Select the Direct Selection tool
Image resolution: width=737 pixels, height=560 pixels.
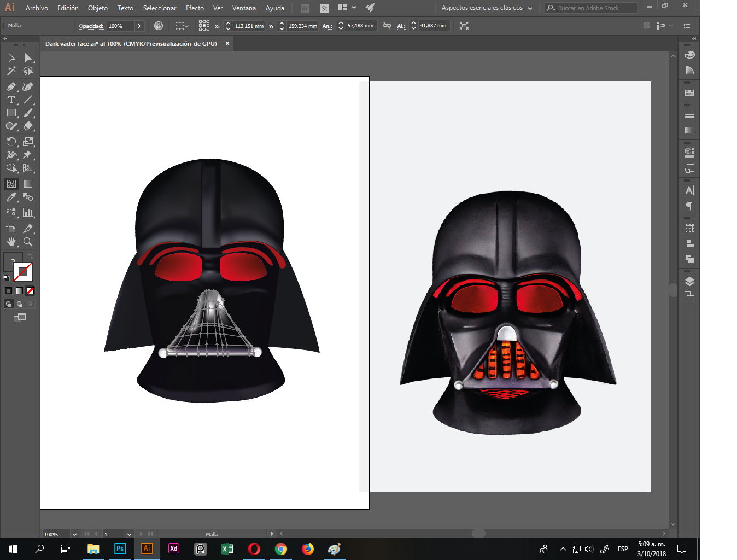[28, 58]
